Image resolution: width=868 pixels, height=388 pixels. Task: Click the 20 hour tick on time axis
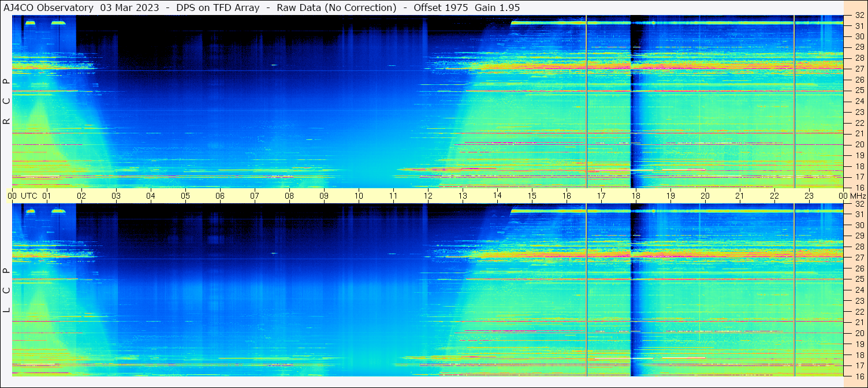pos(705,196)
